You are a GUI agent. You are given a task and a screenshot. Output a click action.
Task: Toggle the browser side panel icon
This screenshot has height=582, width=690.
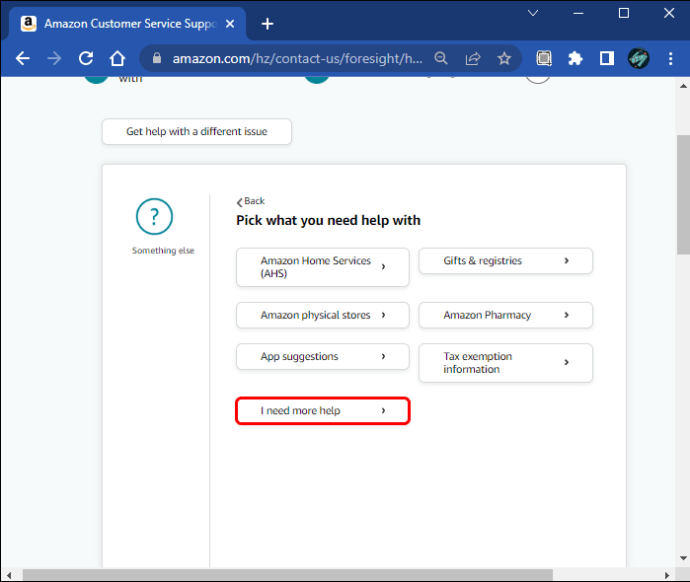(x=607, y=58)
